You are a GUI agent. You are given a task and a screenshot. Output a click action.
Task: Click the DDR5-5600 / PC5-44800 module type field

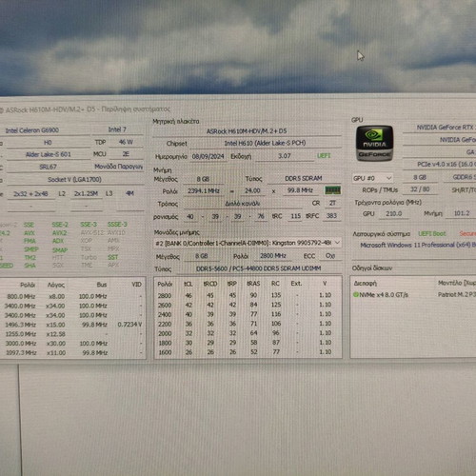point(259,268)
